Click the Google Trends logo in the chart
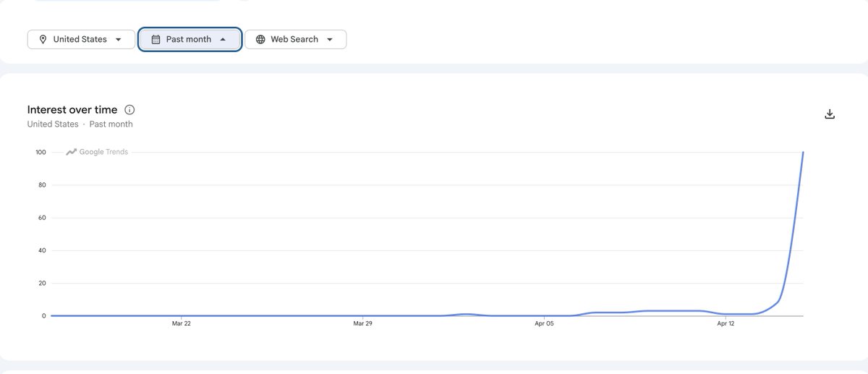The height and width of the screenshot is (374, 868). [x=97, y=152]
